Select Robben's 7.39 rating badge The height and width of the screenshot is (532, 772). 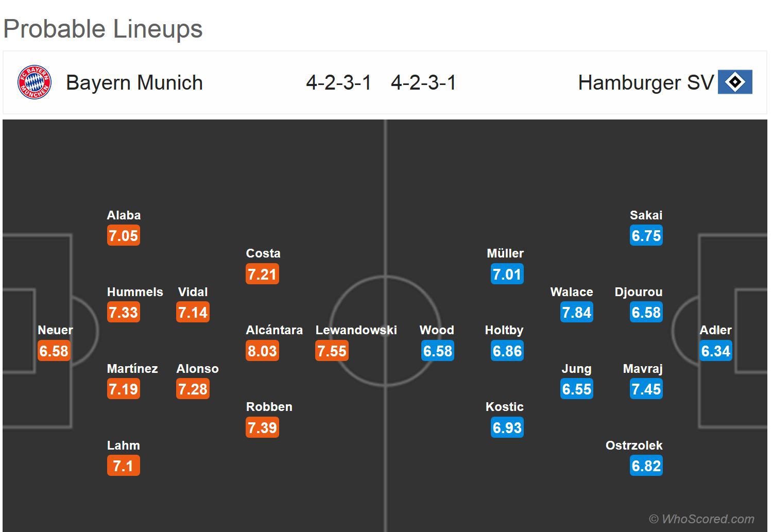pos(262,427)
